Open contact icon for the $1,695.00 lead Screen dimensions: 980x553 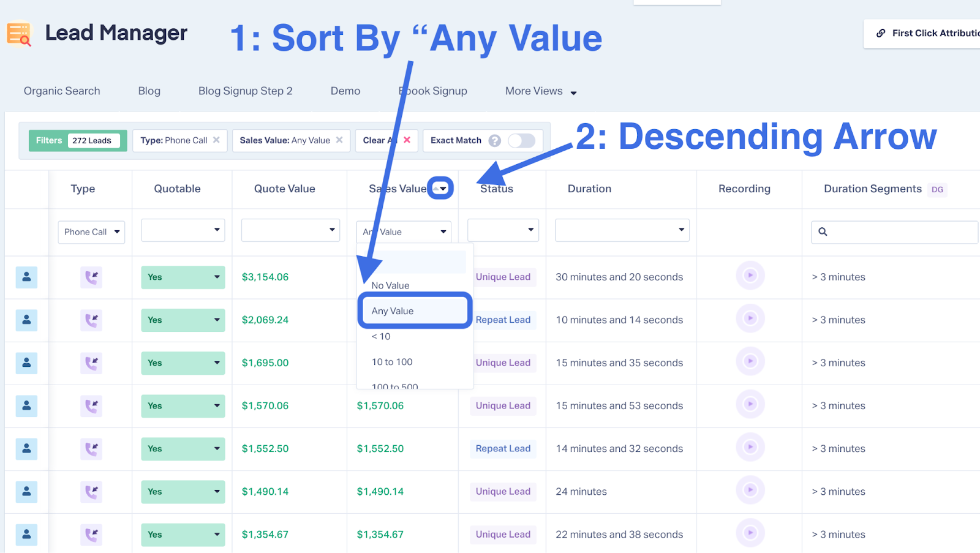point(26,363)
